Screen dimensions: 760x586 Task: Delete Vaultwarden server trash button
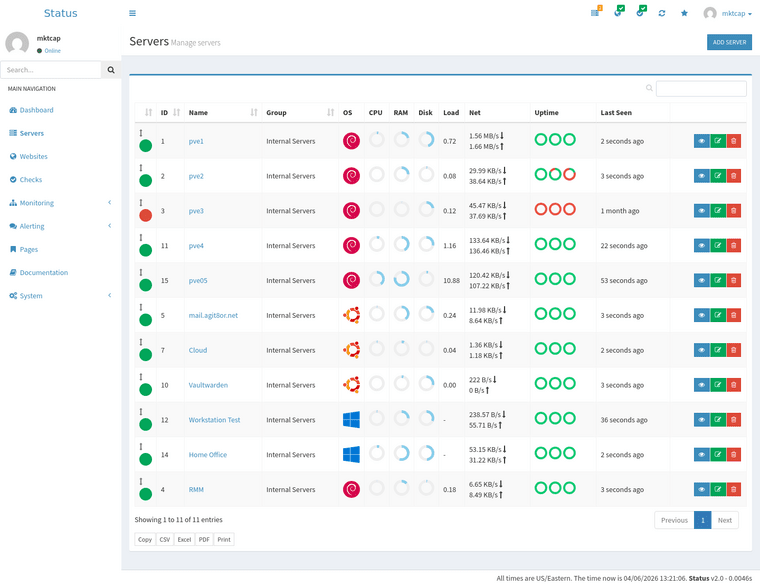tap(734, 385)
